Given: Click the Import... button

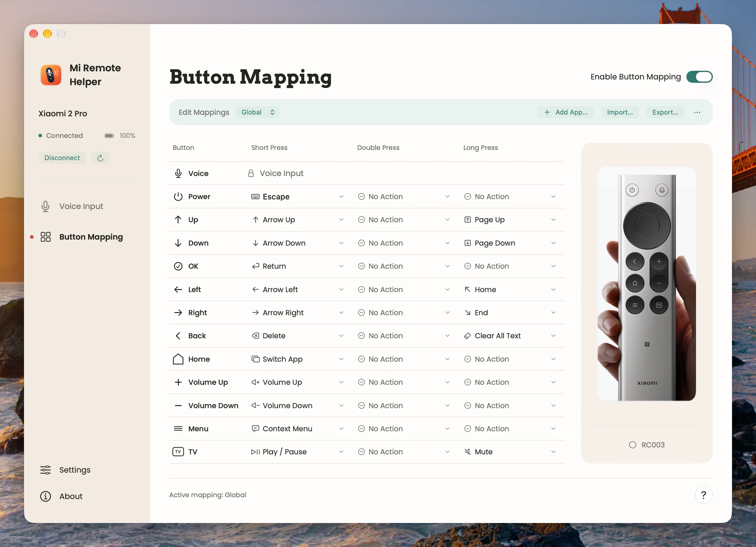Looking at the screenshot, I should 620,112.
